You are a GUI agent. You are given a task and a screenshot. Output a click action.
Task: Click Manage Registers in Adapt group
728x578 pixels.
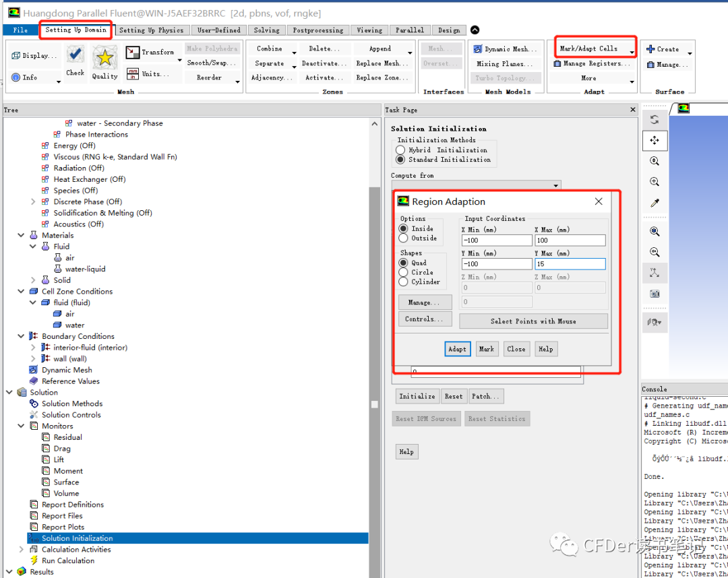point(592,63)
